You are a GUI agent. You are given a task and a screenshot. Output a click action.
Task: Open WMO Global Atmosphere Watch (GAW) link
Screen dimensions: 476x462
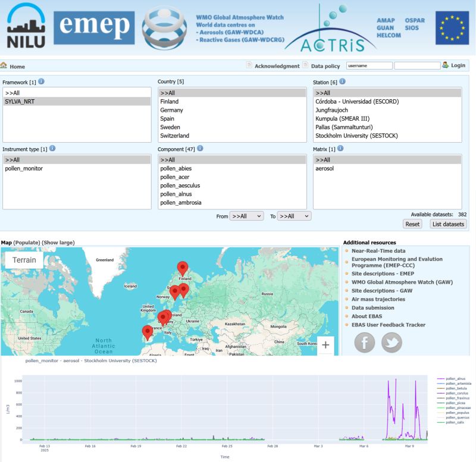(402, 282)
